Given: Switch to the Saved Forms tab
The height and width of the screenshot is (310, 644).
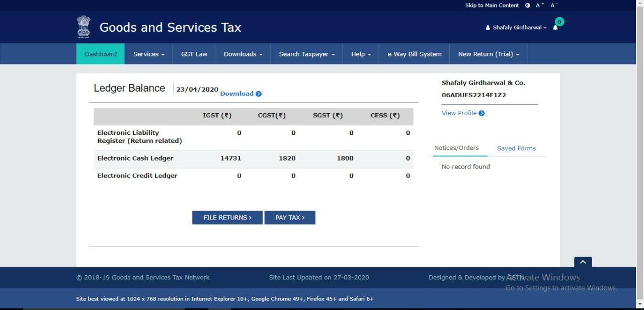Looking at the screenshot, I should (516, 148).
